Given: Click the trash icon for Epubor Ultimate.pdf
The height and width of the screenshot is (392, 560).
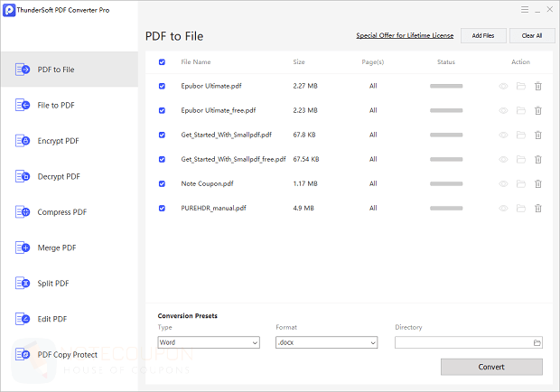Looking at the screenshot, I should 538,86.
